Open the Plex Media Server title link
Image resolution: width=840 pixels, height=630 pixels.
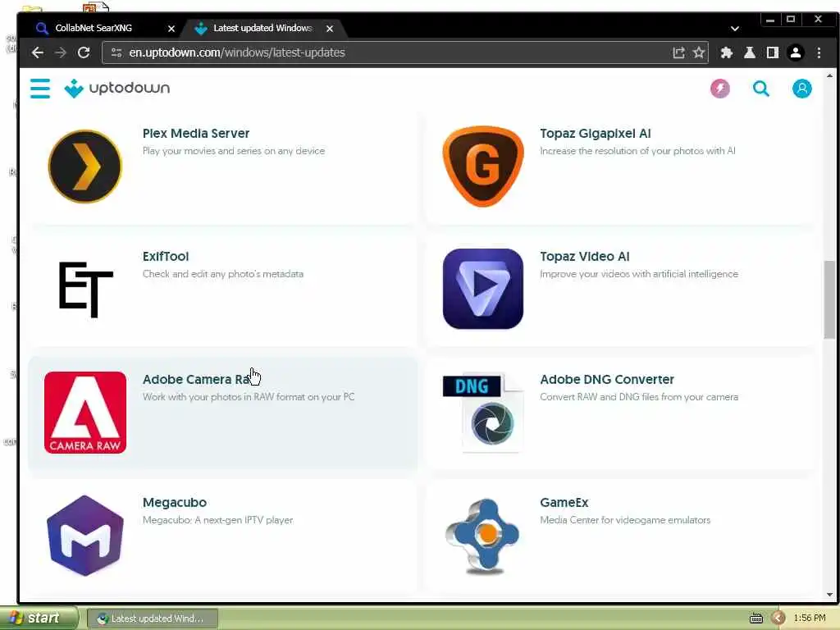(196, 134)
